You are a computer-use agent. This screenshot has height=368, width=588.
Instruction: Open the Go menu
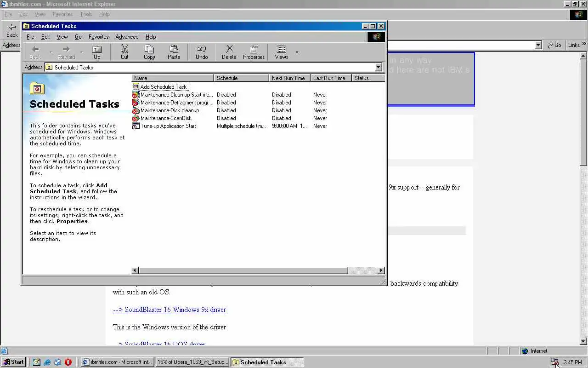78,37
